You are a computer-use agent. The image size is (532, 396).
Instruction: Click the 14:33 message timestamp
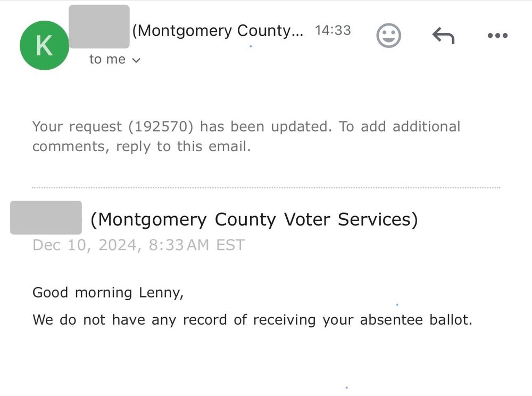[333, 30]
